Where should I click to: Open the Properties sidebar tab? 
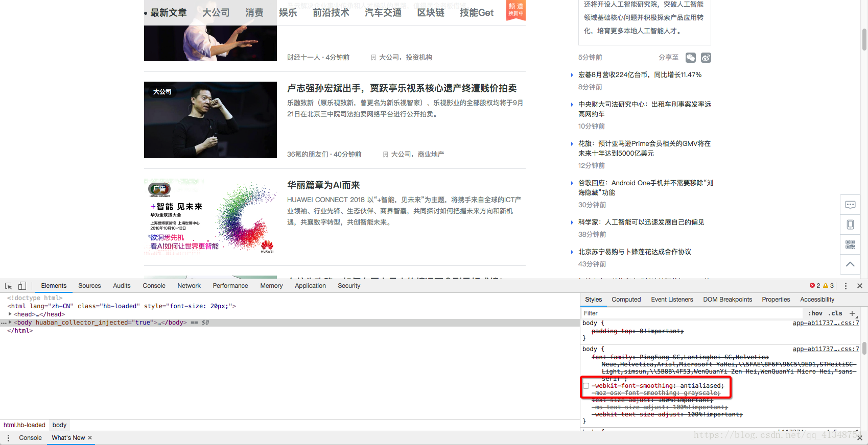pyautogui.click(x=776, y=300)
